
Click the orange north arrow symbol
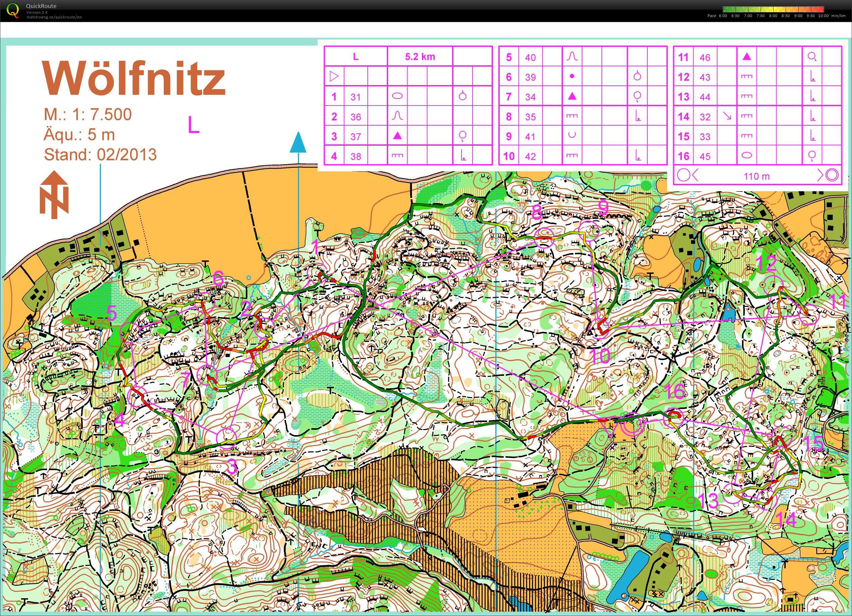coord(55,195)
